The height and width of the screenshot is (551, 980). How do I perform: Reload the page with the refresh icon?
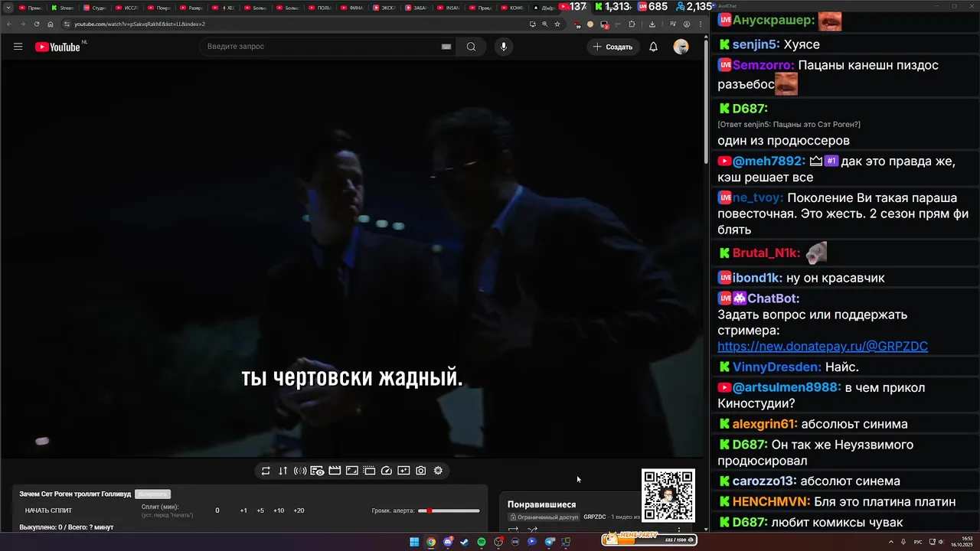point(37,24)
